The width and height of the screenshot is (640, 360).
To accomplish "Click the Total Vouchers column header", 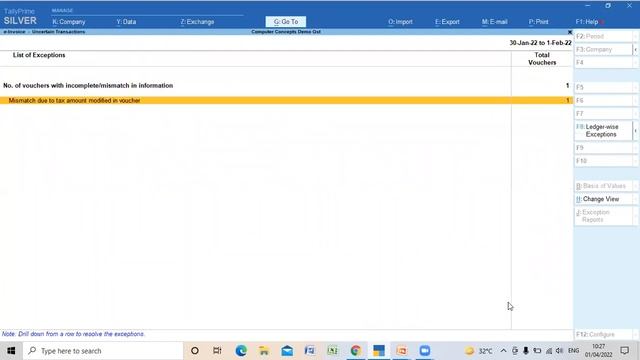I will pyautogui.click(x=542, y=59).
